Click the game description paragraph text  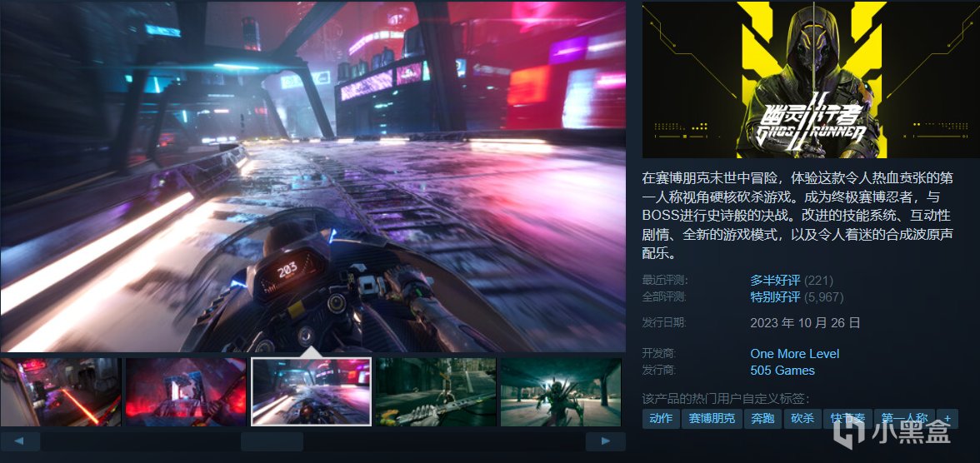pos(798,216)
